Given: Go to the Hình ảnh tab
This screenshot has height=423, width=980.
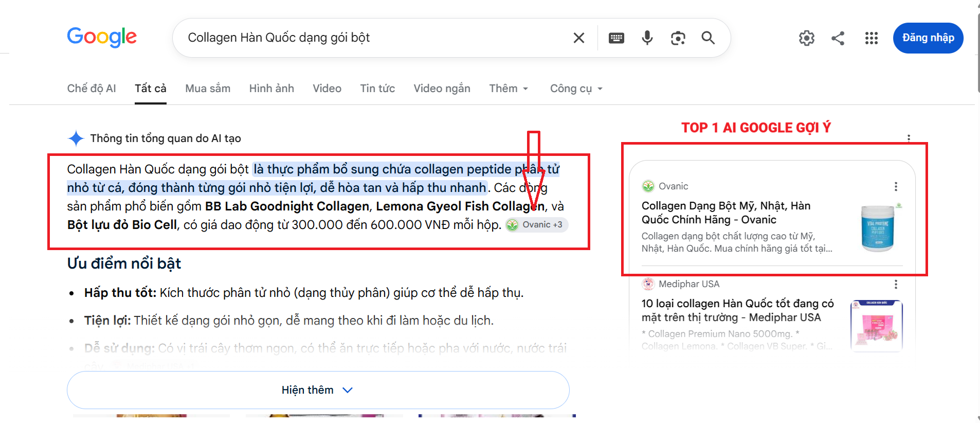Looking at the screenshot, I should pyautogui.click(x=271, y=89).
